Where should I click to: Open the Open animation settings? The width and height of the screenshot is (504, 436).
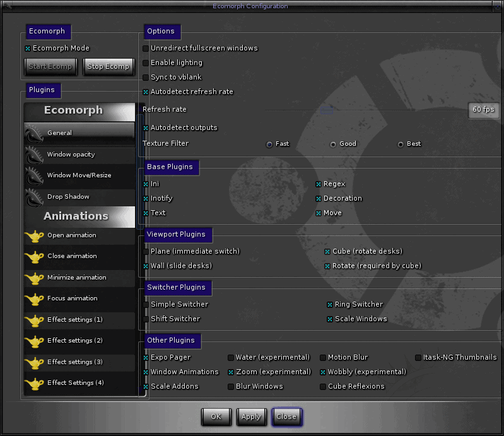[x=79, y=236]
